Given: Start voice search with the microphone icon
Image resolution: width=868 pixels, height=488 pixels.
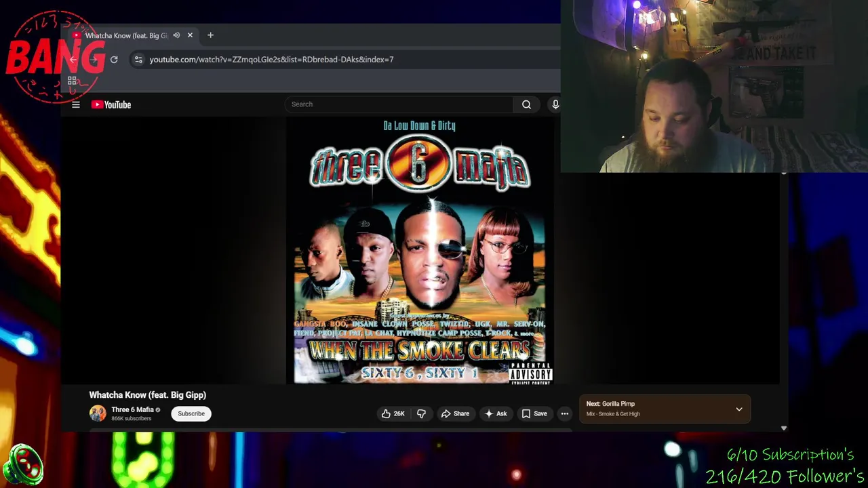Looking at the screenshot, I should 555,104.
